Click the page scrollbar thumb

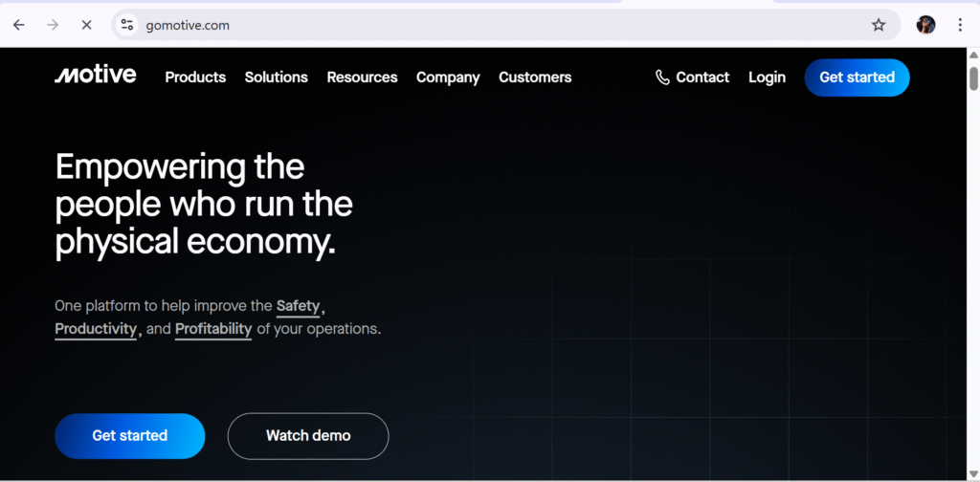pos(973,78)
